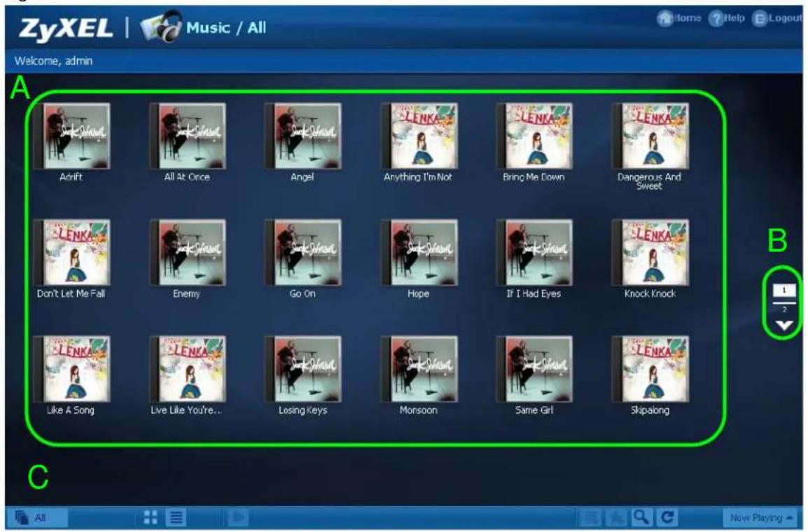Open the search magnifier tool
The height and width of the screenshot is (532, 808).
641,517
